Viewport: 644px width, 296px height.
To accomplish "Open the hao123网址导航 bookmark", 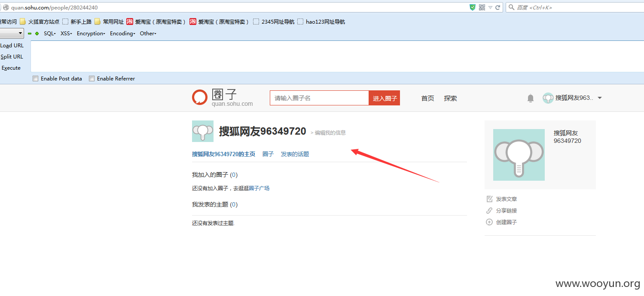I will pyautogui.click(x=321, y=22).
